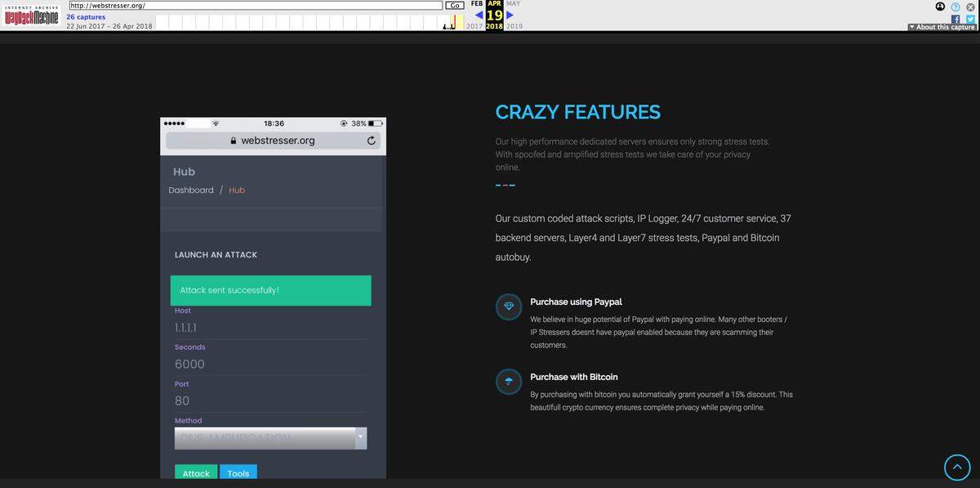Select the highlighted year 2018 in timeline
Screen dimensions: 980x488
coord(494,26)
